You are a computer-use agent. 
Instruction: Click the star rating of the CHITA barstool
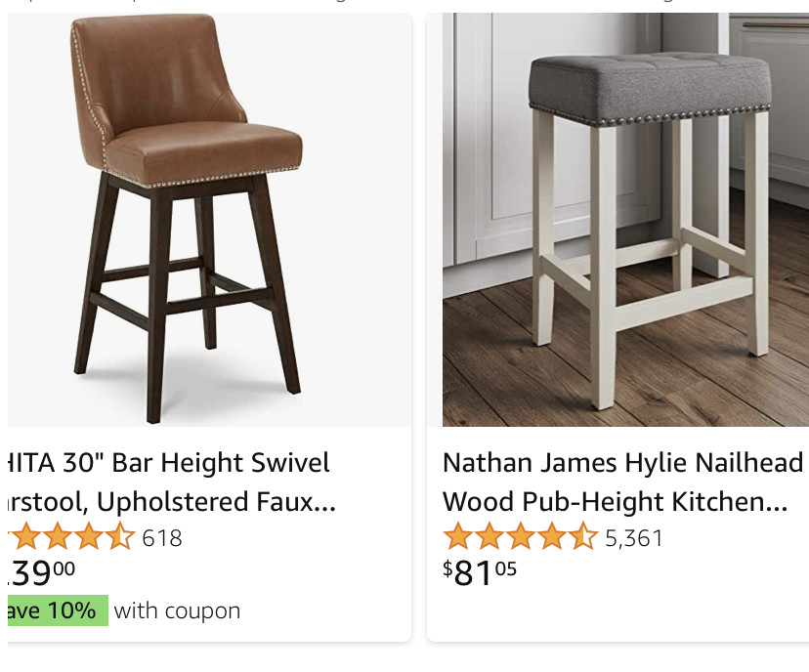[71, 536]
